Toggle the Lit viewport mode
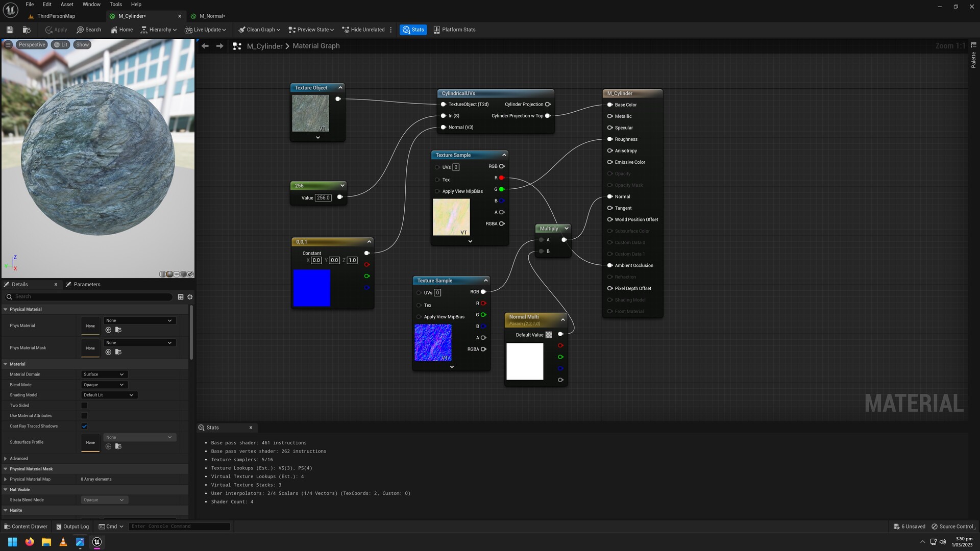This screenshot has height=551, width=980. (x=60, y=44)
